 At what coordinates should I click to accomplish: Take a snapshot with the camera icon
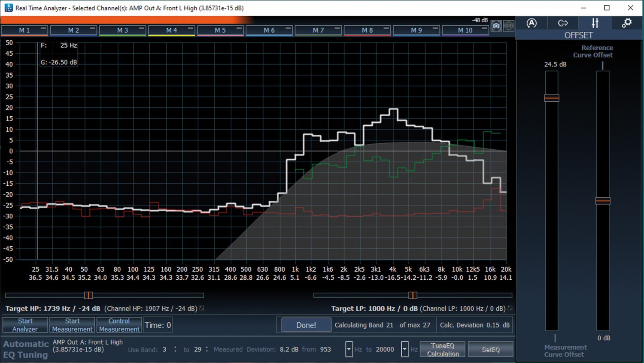point(496,26)
